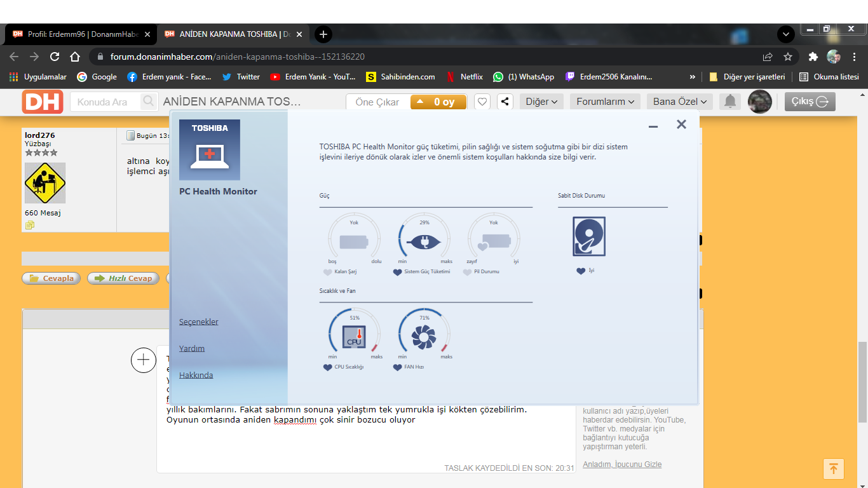Viewport: 868px width, 488px height.
Task: Toggle the favorite heart icon in forum toolbar
Action: pyautogui.click(x=482, y=102)
